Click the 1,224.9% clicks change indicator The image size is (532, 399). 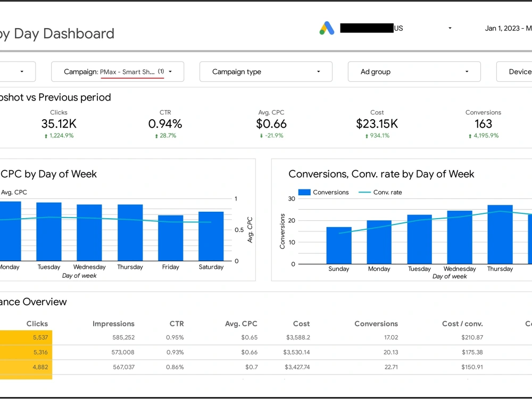[x=59, y=136]
